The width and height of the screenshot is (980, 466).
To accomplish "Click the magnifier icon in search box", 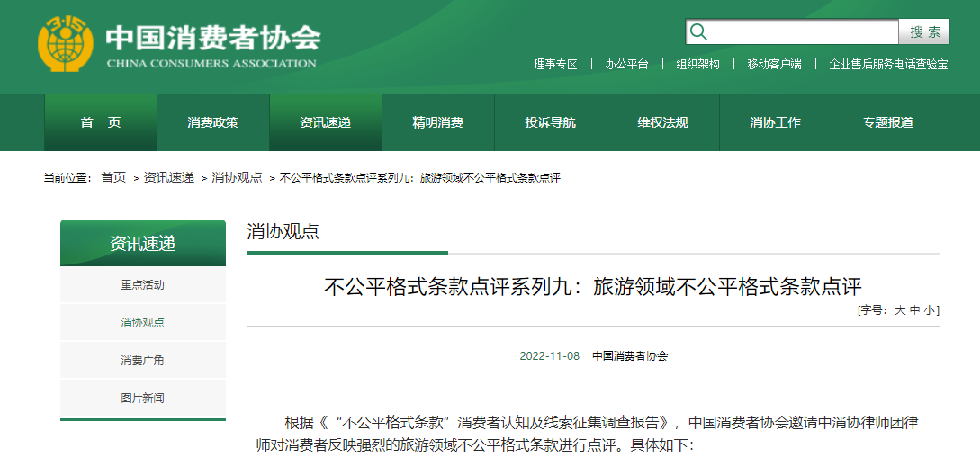I will point(698,31).
